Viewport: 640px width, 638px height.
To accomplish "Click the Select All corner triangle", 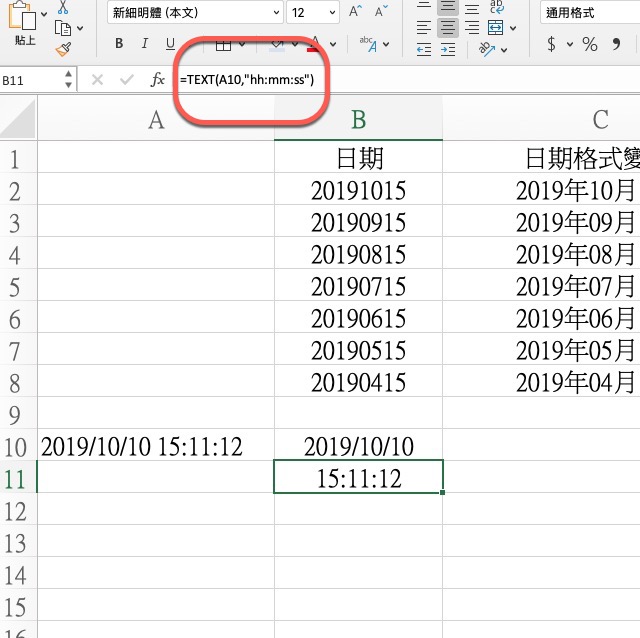I will 18,119.
